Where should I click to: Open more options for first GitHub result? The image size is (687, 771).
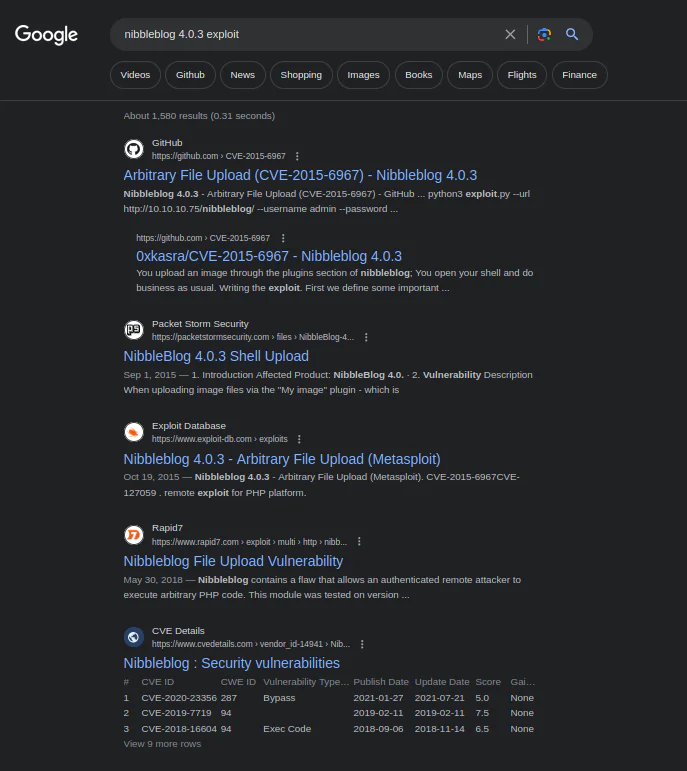coord(297,156)
